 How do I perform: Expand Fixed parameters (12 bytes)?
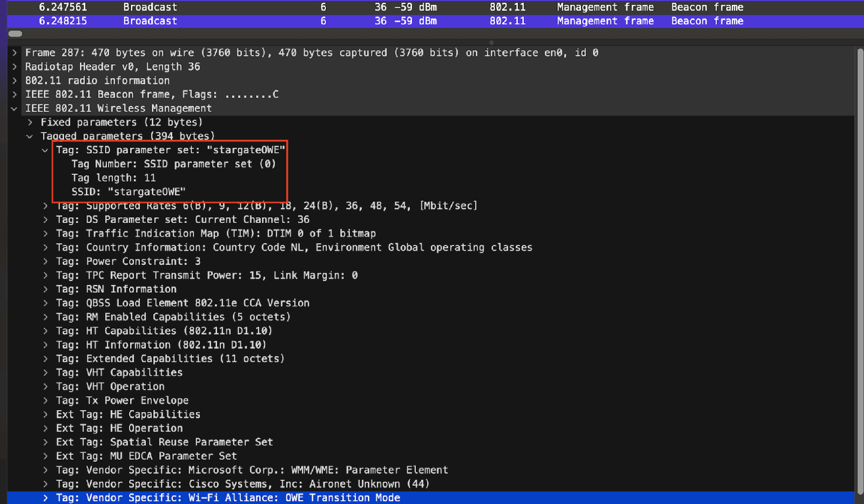pyautogui.click(x=30, y=122)
